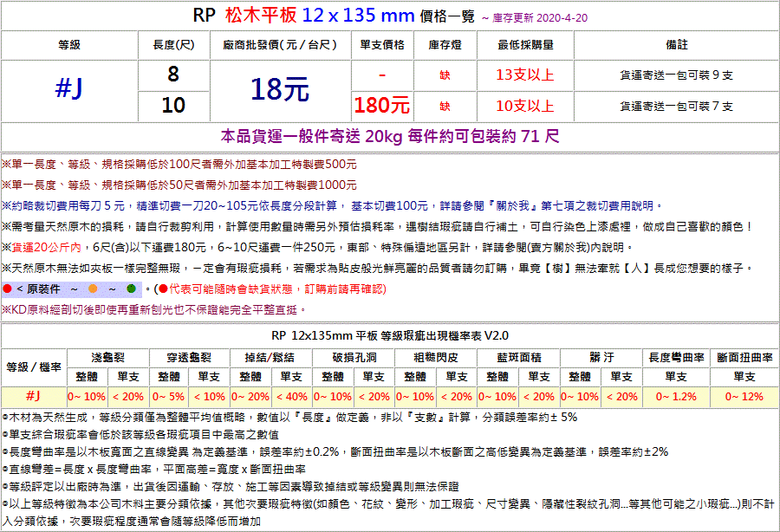
Task: Click the 淺龜裂 defect header
Action: [x=108, y=358]
